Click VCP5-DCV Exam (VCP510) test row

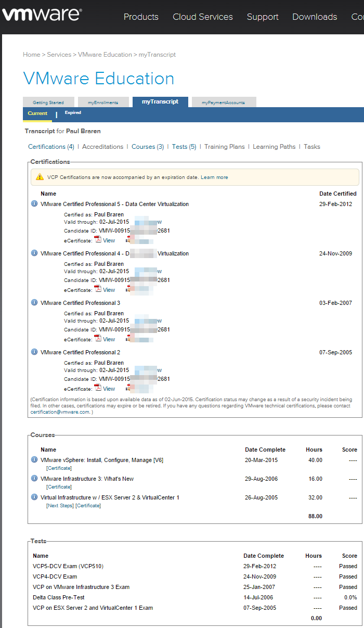[195, 566]
